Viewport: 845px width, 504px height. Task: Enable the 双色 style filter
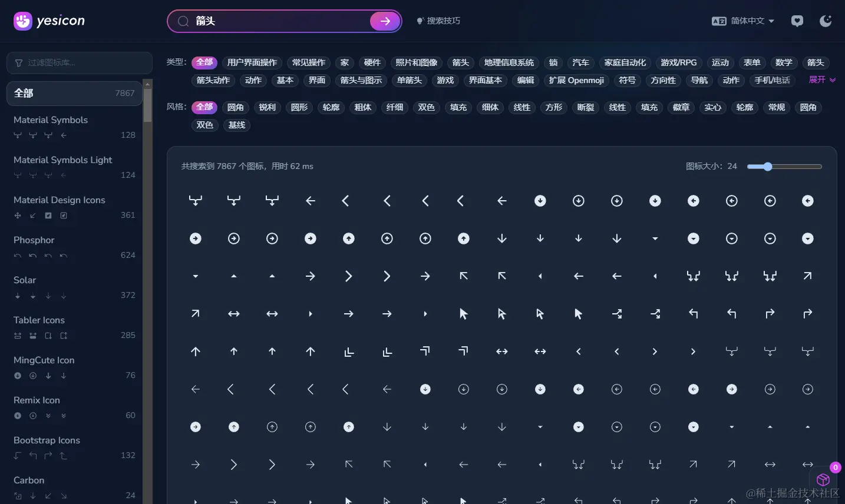[426, 107]
